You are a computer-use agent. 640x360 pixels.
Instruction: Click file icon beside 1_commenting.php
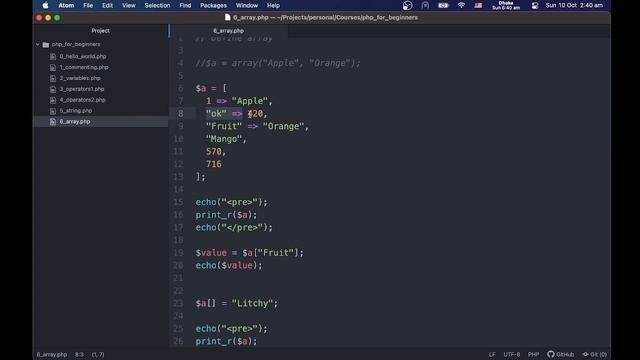(x=53, y=67)
